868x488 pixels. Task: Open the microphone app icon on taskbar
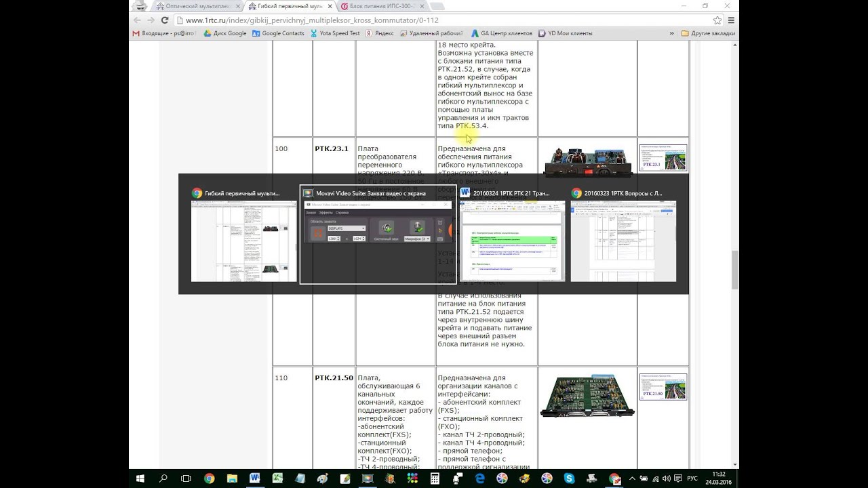(457, 479)
